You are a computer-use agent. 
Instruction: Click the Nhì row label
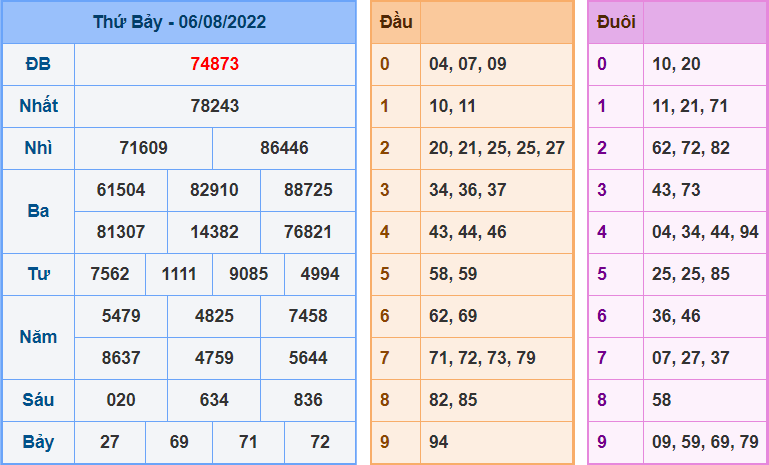click(38, 148)
